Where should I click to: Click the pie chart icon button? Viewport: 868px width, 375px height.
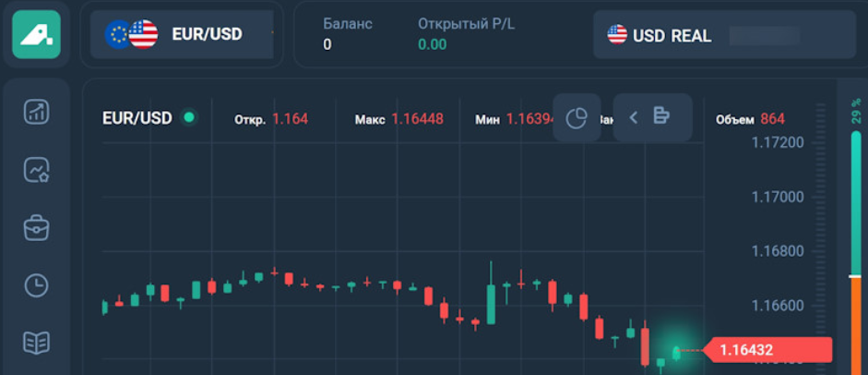[x=577, y=117]
